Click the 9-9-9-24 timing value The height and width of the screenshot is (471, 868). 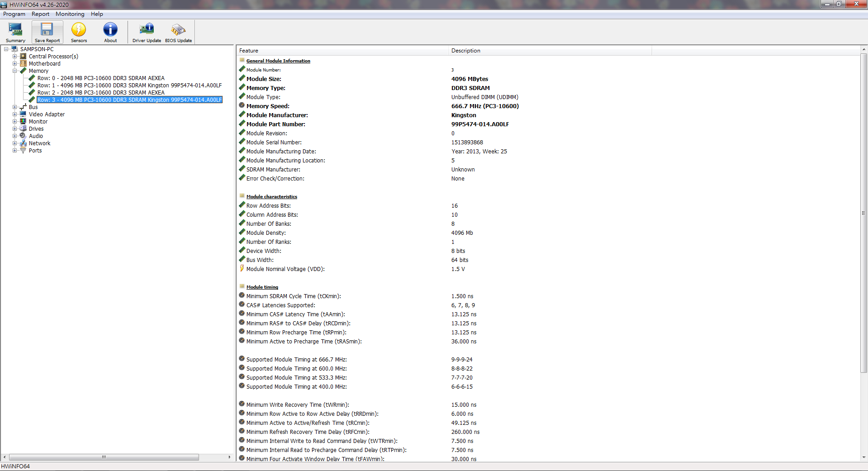[x=461, y=359]
